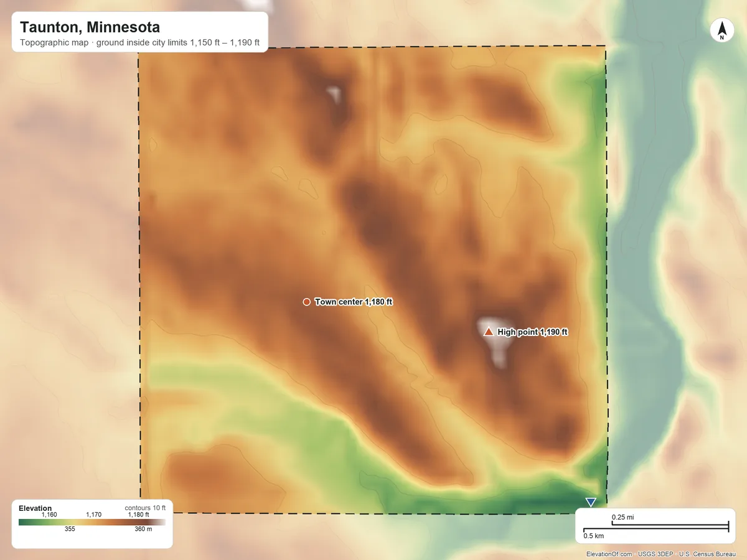
Task: Click the USGS 3DEP attribution text
Action: click(x=656, y=554)
